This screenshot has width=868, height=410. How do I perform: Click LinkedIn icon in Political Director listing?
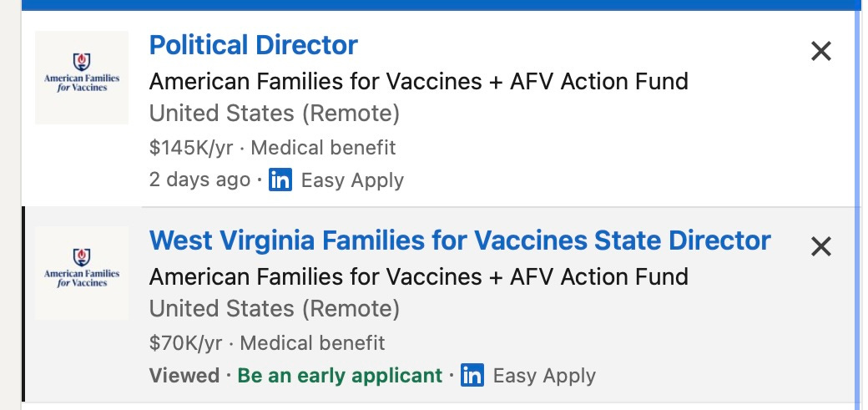click(280, 180)
